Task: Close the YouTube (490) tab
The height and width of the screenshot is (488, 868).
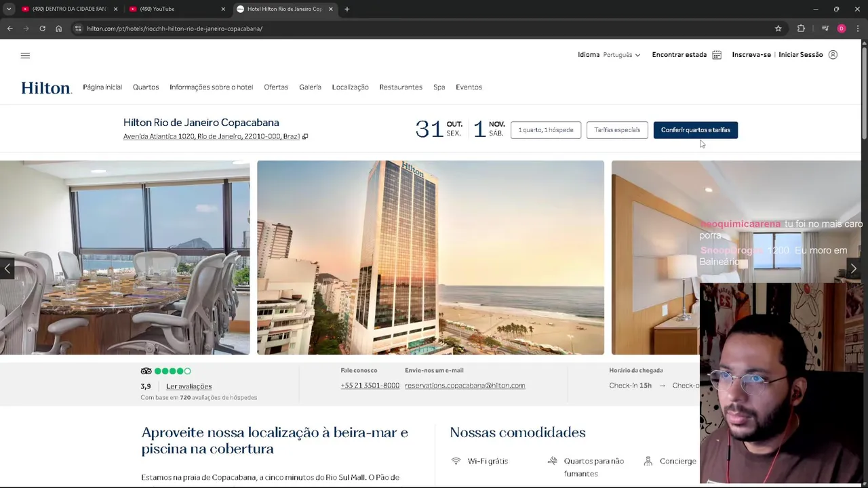Action: point(223,9)
